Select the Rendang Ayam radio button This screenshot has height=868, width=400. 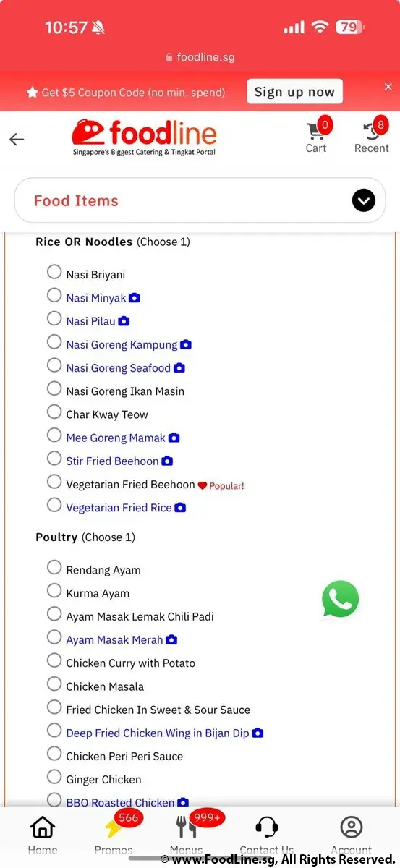[x=54, y=567]
